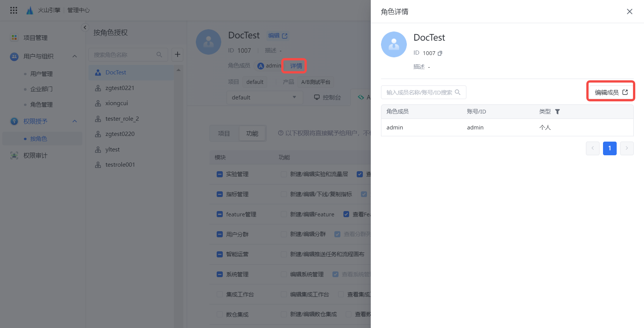644x328 pixels.
Task: Toggle the feature管理 module checkbox
Action: pos(220,214)
